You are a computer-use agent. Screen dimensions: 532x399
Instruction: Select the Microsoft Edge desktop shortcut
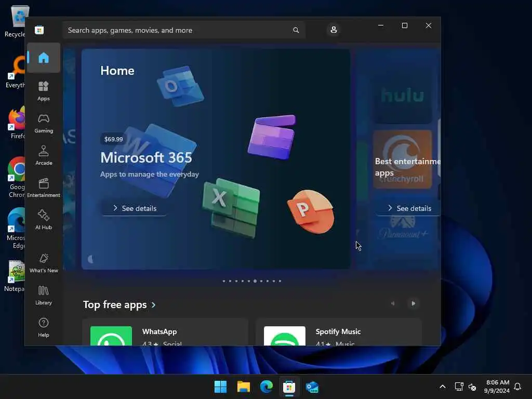tap(16, 228)
